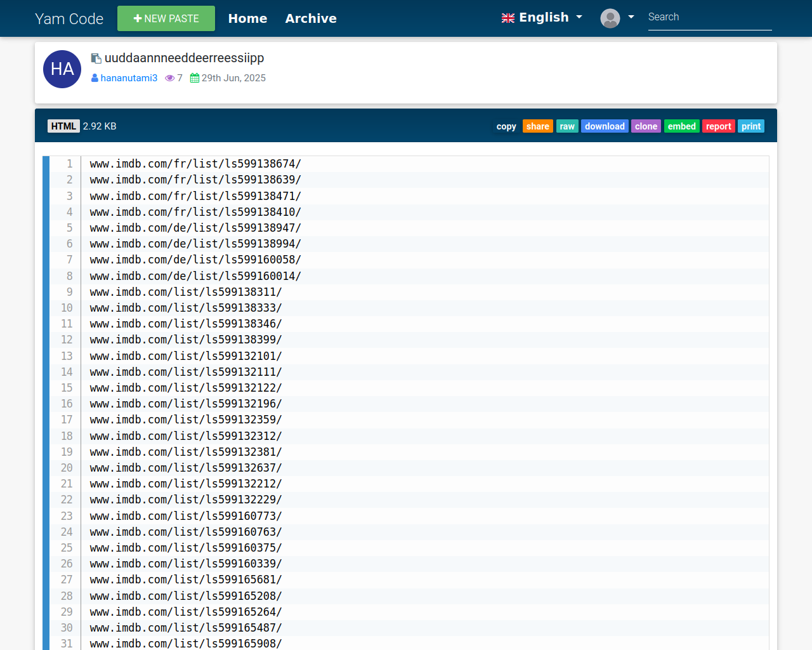Select line www.imdb.com/list/ls599132381/
Viewport: 812px width, 650px height.
coord(186,452)
